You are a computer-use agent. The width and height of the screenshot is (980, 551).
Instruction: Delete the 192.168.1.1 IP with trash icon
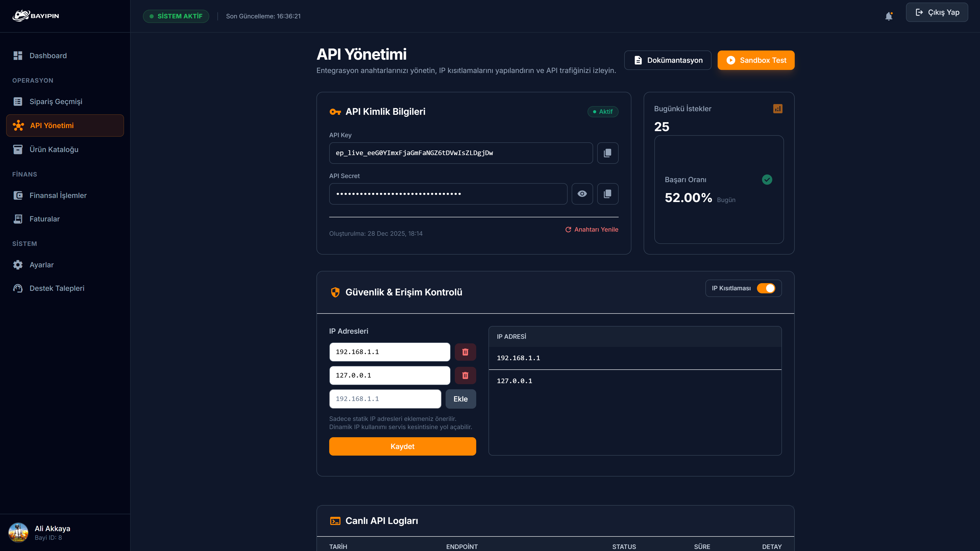465,352
